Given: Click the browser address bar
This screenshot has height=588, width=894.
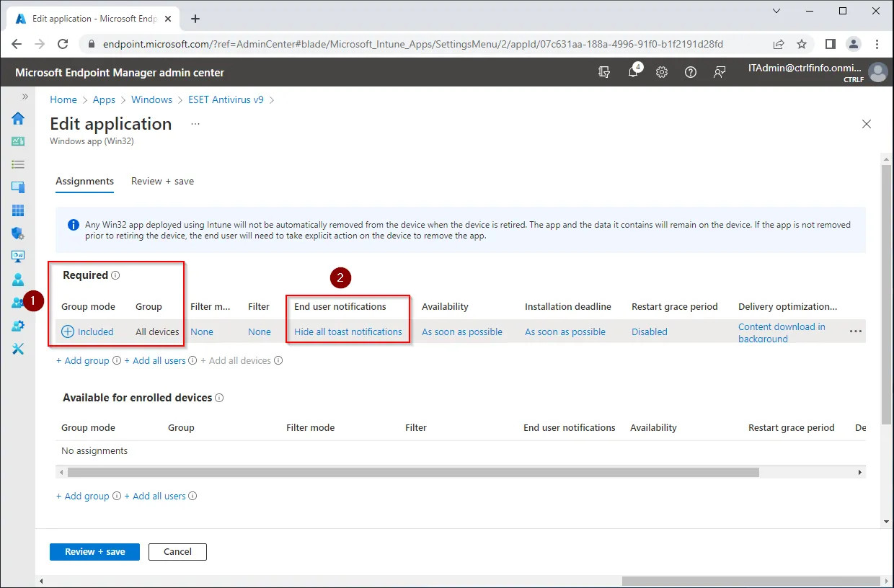Looking at the screenshot, I should pyautogui.click(x=413, y=44).
